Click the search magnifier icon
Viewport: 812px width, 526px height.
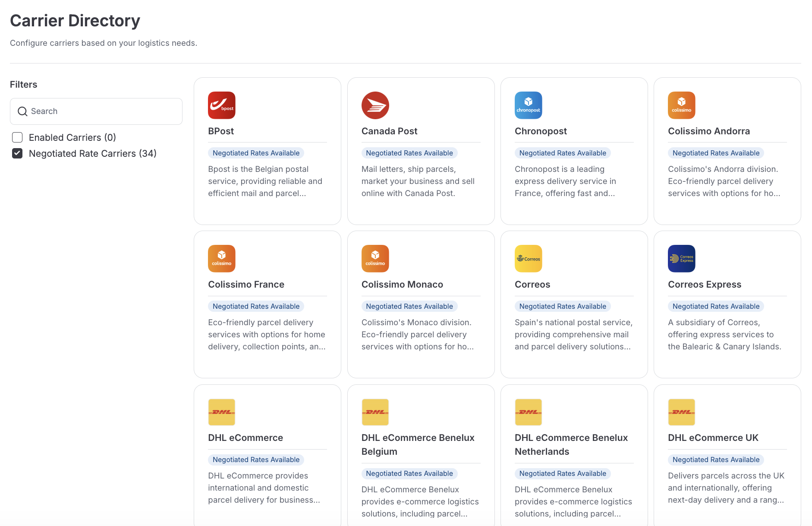click(x=22, y=111)
